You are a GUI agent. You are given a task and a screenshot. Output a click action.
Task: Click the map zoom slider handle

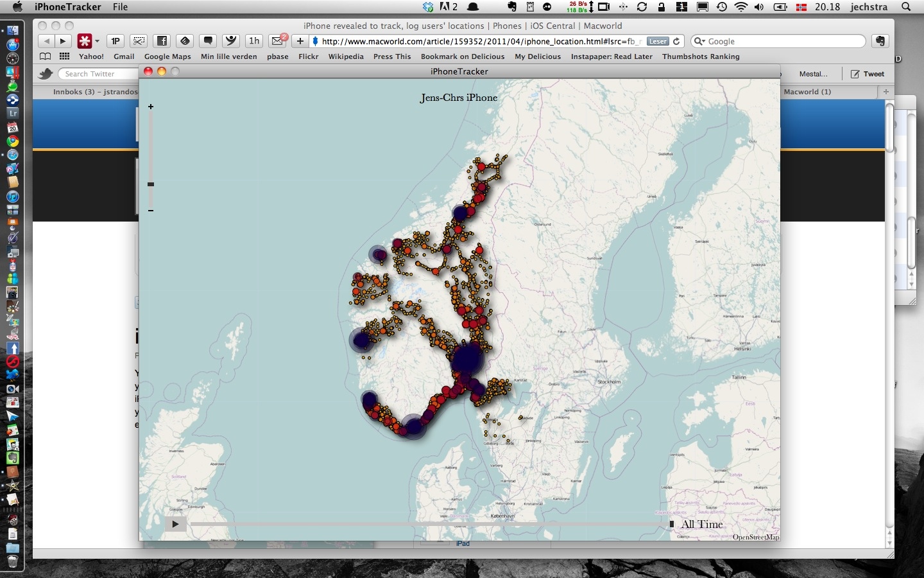click(151, 184)
